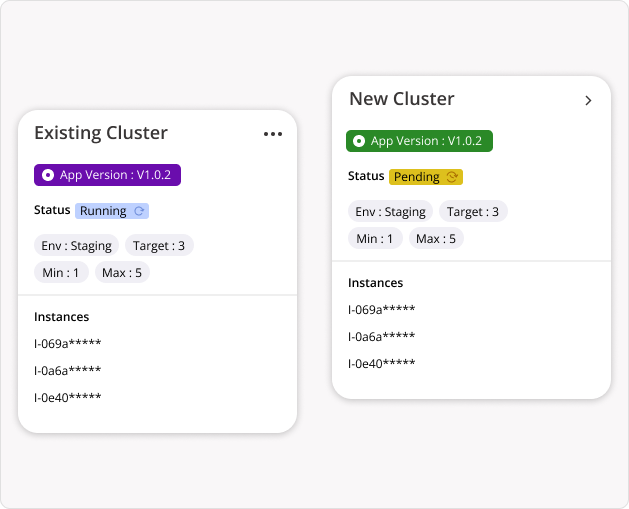
Task: Click the refresh icon beside Running status
Action: (x=139, y=211)
